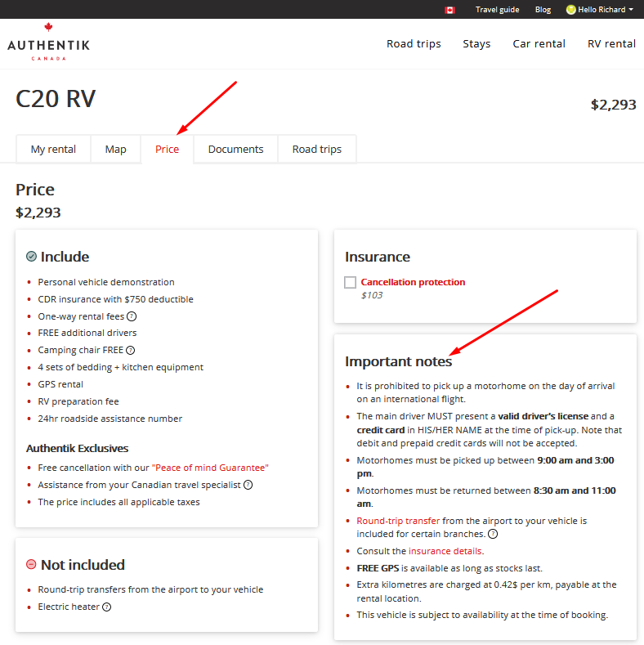This screenshot has height=645, width=644.
Task: Open RV rental in the main navigation
Action: (x=611, y=43)
